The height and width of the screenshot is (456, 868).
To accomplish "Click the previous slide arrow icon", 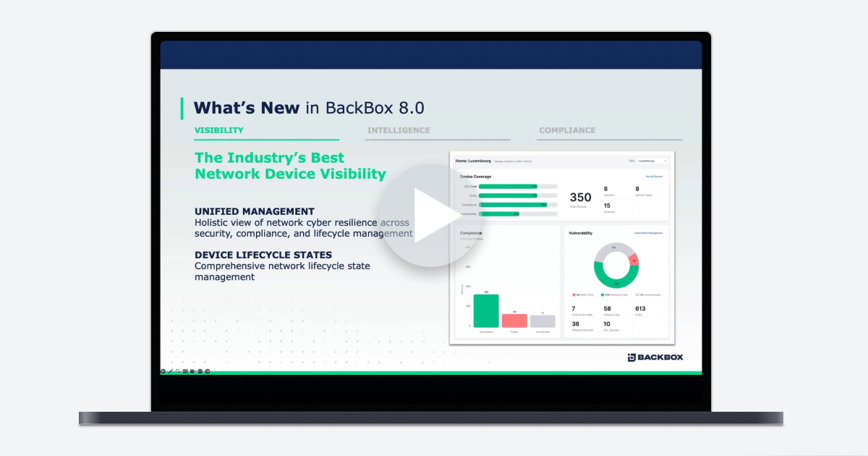I will point(163,371).
